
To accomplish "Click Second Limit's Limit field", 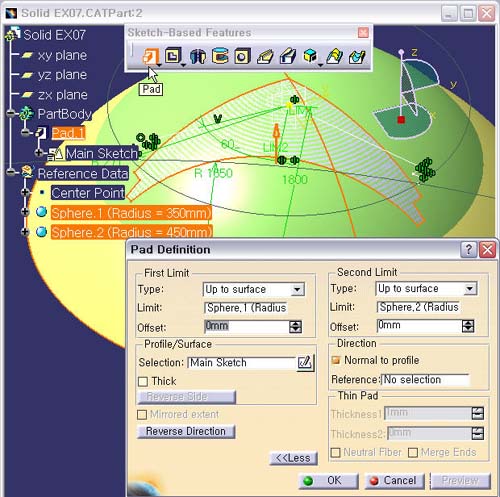I will coord(418,307).
